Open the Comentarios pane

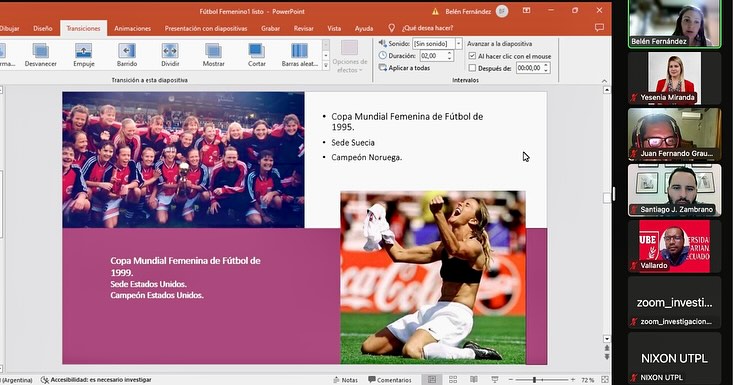(x=390, y=380)
